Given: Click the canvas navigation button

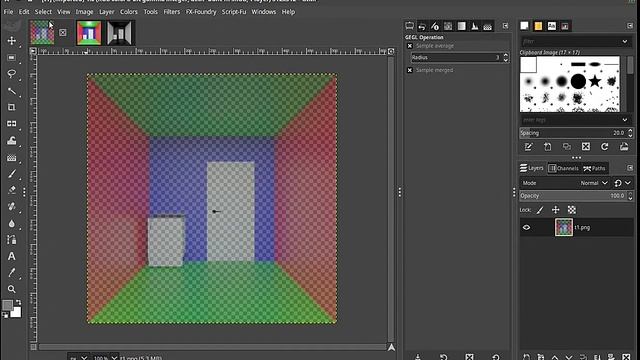Looking at the screenshot, I should tap(391, 347).
